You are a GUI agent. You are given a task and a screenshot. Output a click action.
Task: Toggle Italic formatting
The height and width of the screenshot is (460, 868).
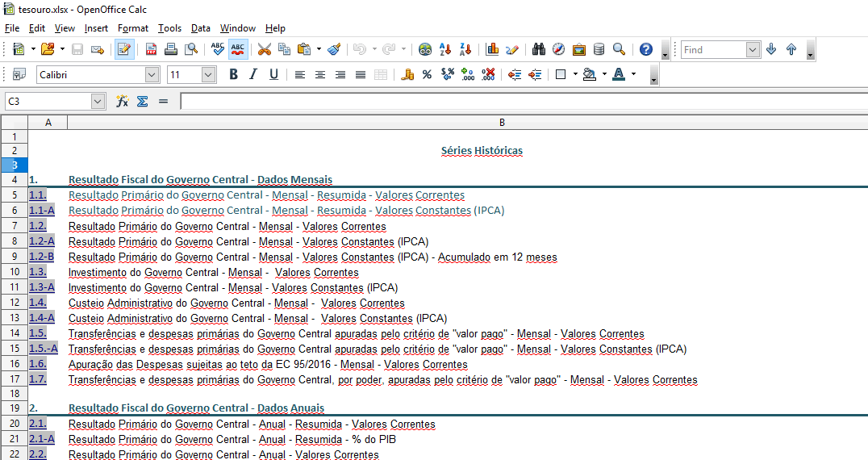click(253, 74)
